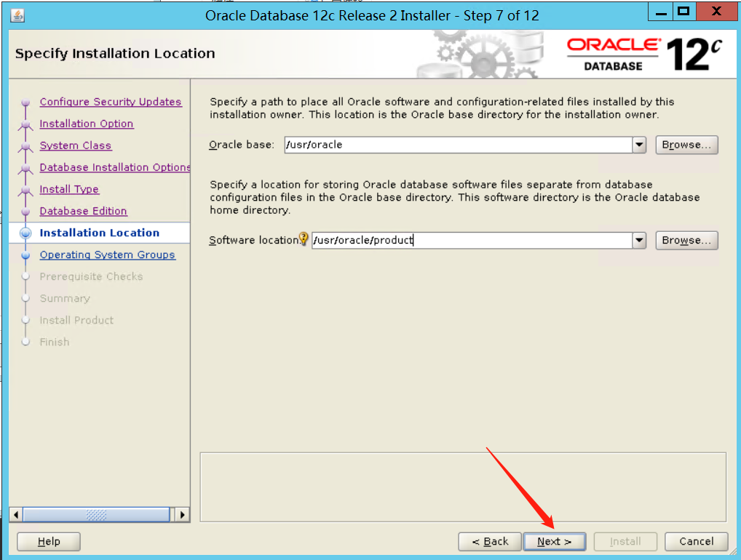Go back with the Back button
Viewport: 741px width, 560px height.
tap(490, 542)
